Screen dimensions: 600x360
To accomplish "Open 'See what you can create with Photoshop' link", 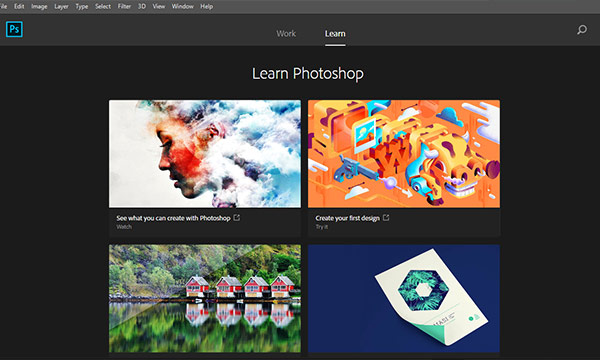I will pyautogui.click(x=173, y=218).
